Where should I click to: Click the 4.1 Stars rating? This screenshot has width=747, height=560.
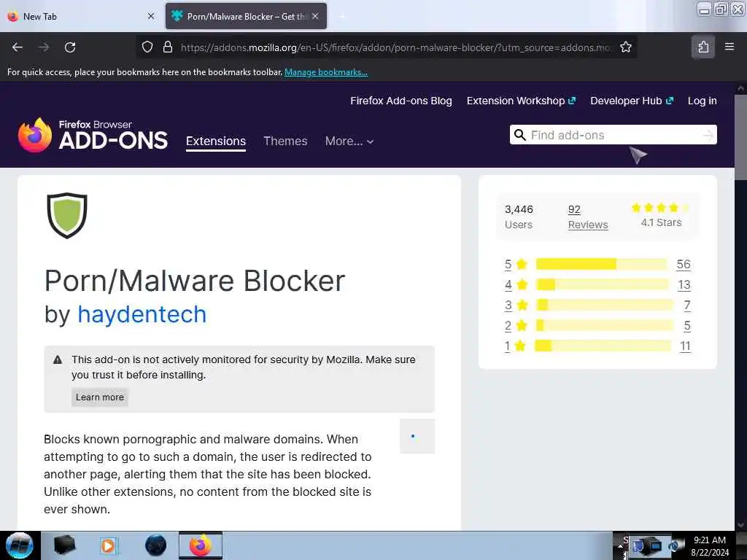pyautogui.click(x=661, y=215)
